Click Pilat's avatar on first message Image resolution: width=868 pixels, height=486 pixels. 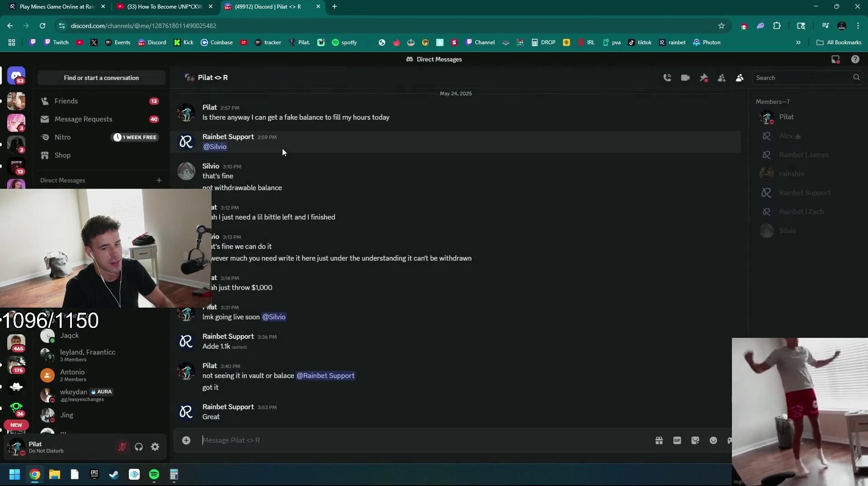point(186,112)
